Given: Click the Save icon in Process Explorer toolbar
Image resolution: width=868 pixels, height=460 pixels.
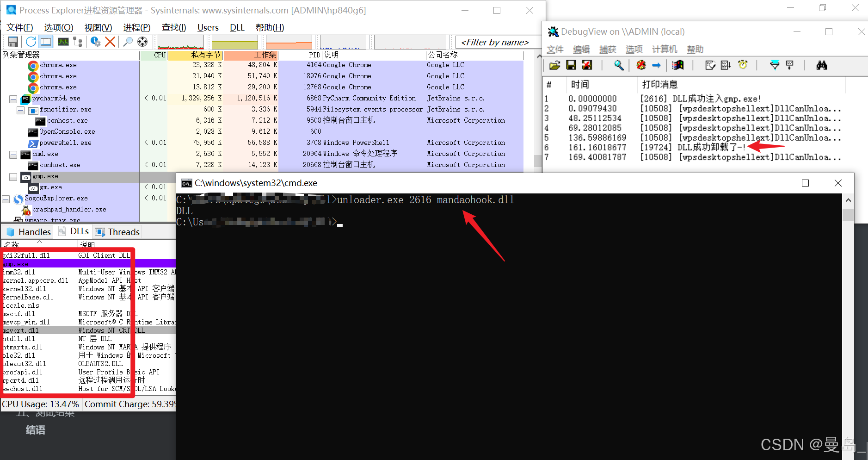Looking at the screenshot, I should [13, 42].
